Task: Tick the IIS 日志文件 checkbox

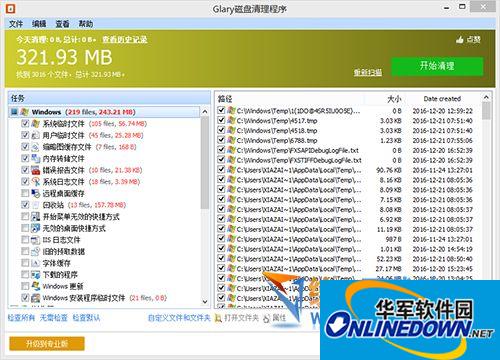Action: tap(25, 240)
